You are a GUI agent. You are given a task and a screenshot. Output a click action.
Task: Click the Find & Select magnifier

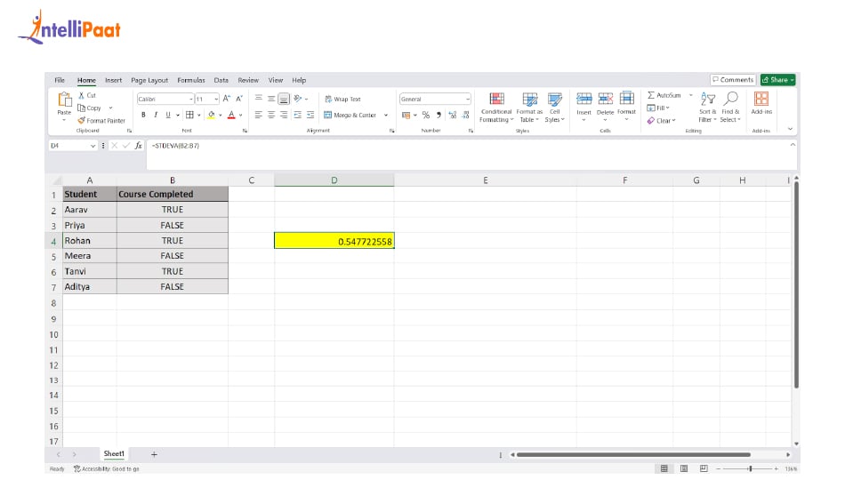click(x=731, y=100)
